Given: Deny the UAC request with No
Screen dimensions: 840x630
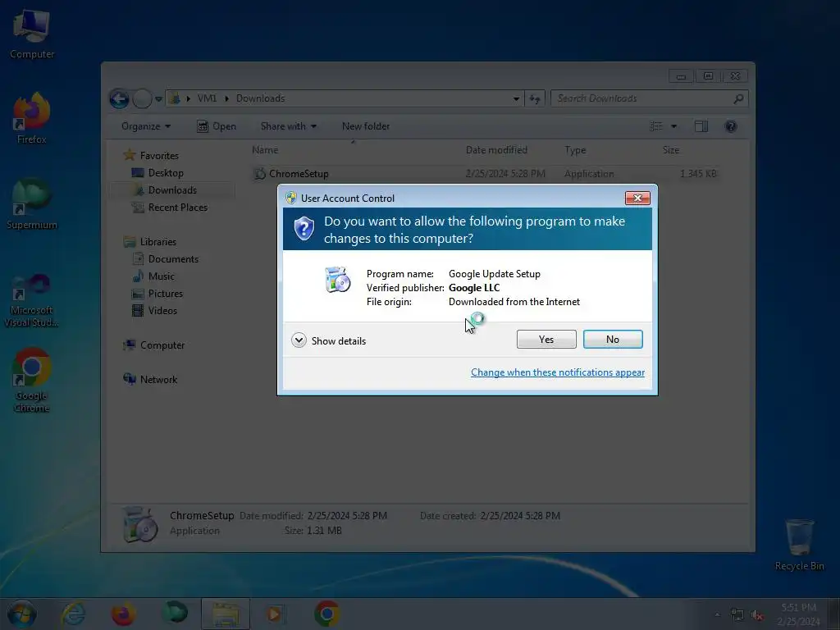Looking at the screenshot, I should pos(612,339).
